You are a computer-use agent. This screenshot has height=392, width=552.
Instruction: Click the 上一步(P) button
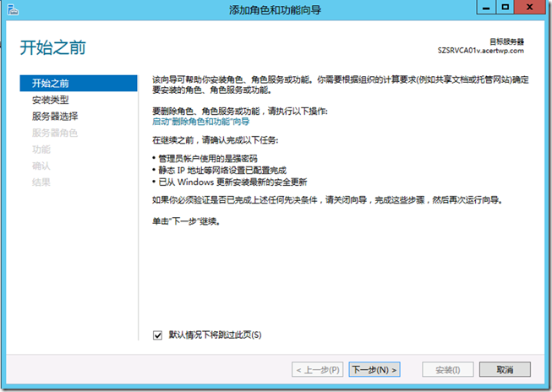click(318, 369)
